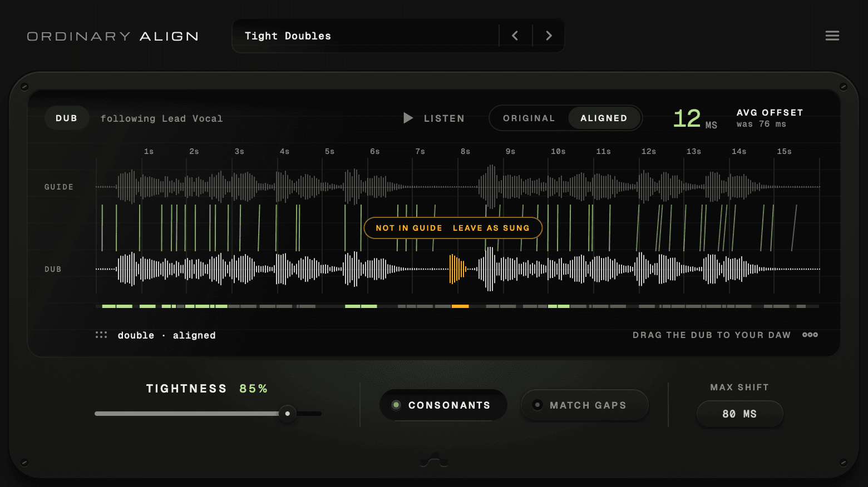The width and height of the screenshot is (868, 487).
Task: Click the 5s marker on the time ruler
Action: point(329,151)
